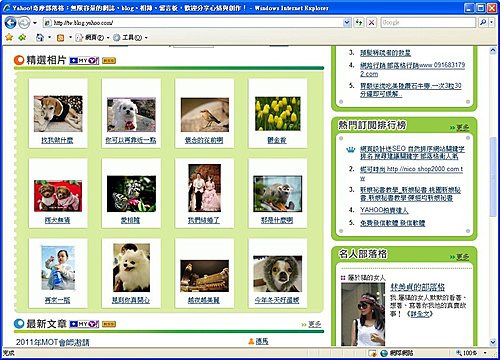Click Add to My Yahoo beside 最新文章

click(x=84, y=324)
